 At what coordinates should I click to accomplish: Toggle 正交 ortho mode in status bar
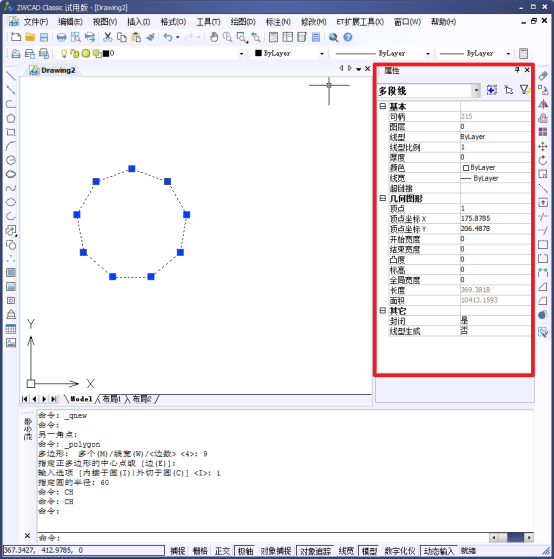[x=222, y=551]
